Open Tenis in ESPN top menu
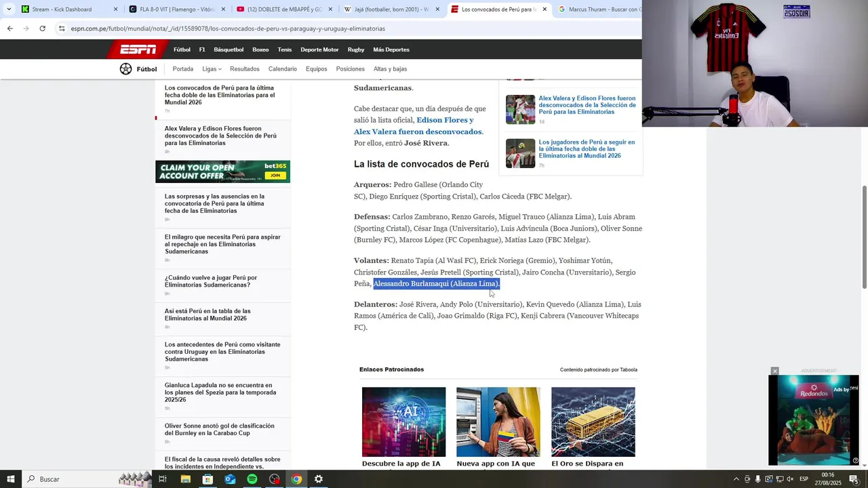This screenshot has height=488, width=868. pyautogui.click(x=285, y=49)
